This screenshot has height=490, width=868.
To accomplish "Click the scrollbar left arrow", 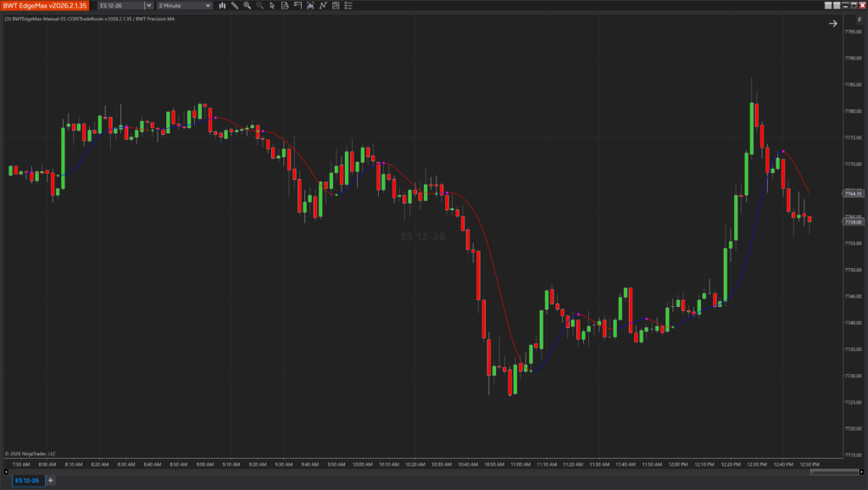I will click(6, 471).
